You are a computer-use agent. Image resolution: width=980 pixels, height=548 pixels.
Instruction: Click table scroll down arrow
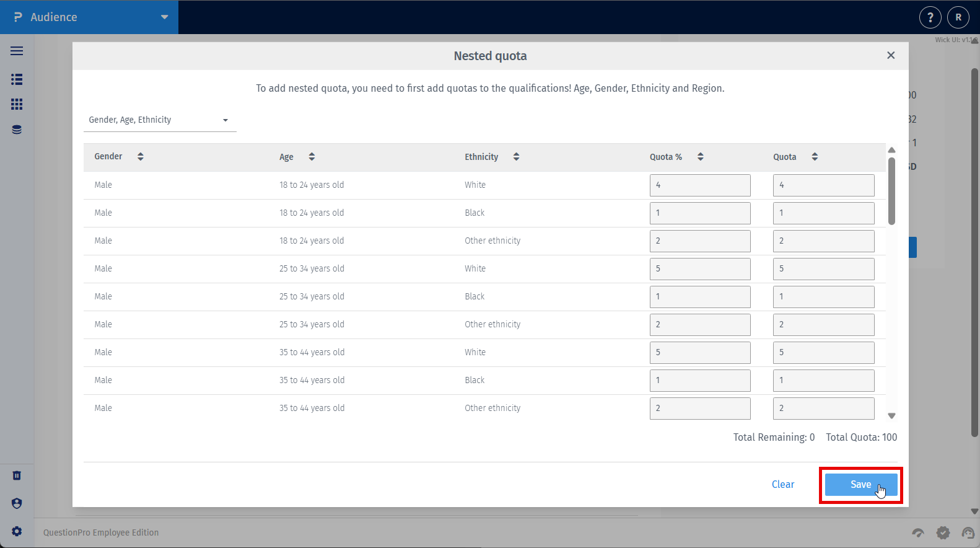click(892, 416)
